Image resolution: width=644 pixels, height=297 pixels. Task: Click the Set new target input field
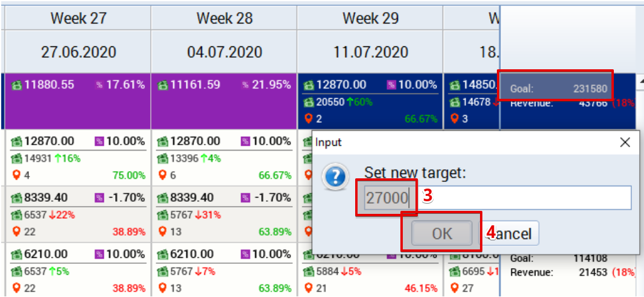pos(497,198)
